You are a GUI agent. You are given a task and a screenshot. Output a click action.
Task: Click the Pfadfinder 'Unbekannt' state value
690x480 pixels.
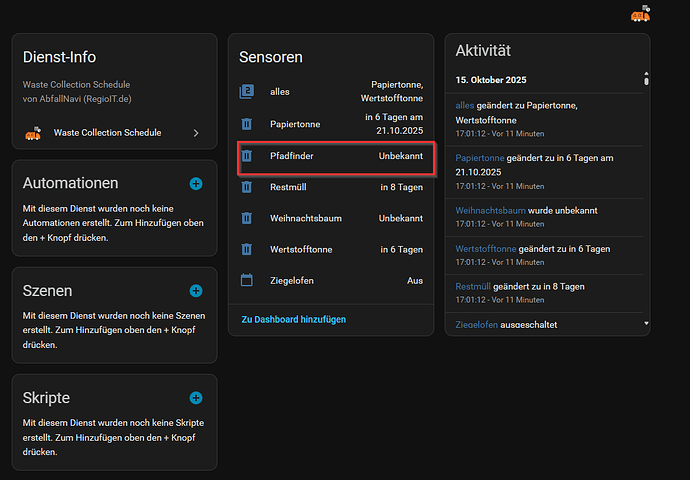coord(400,157)
